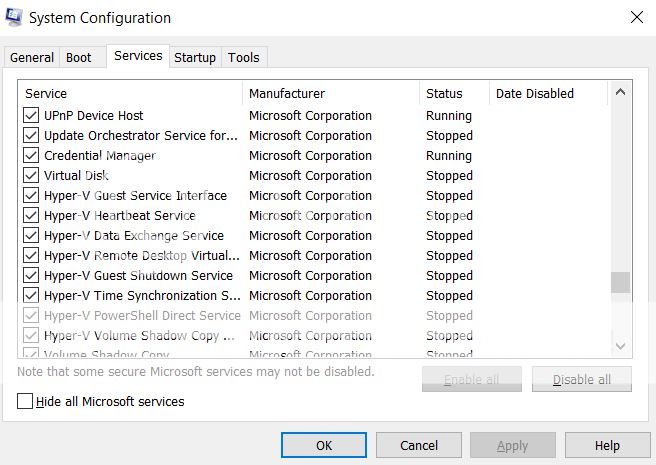This screenshot has height=465, width=656.
Task: Click the scroll up arrow in services list
Action: click(620, 92)
